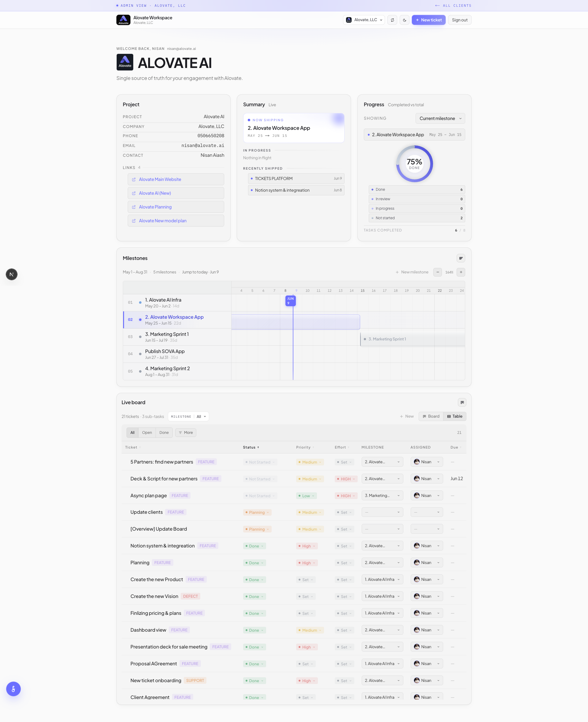The height and width of the screenshot is (722, 588).
Task: Click the More filter icon button
Action: (186, 432)
